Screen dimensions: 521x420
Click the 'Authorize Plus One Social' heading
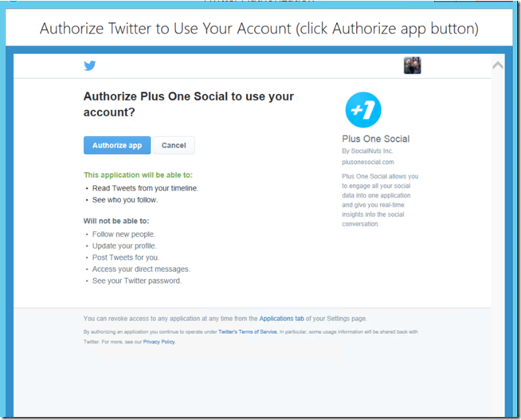point(188,104)
